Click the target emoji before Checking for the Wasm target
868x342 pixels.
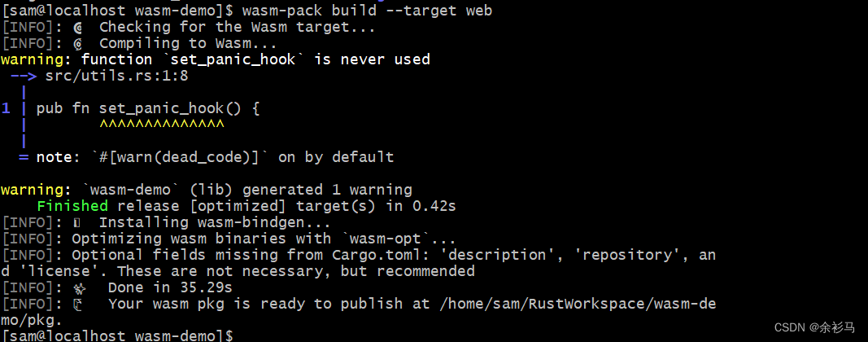78,27
